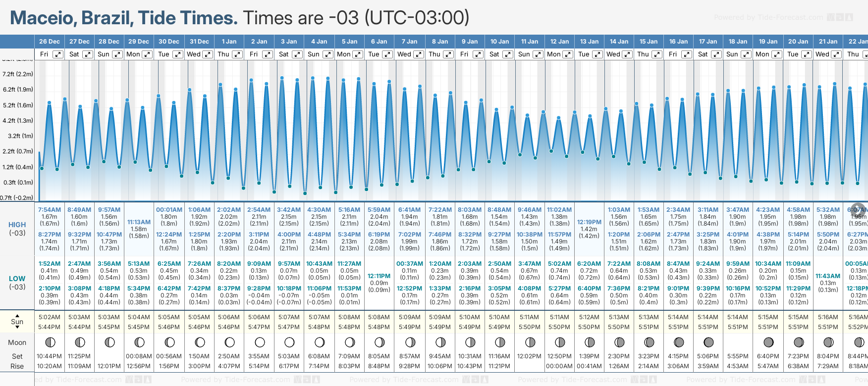
Task: Click the full moon icon under 2 Jan
Action: [x=260, y=342]
